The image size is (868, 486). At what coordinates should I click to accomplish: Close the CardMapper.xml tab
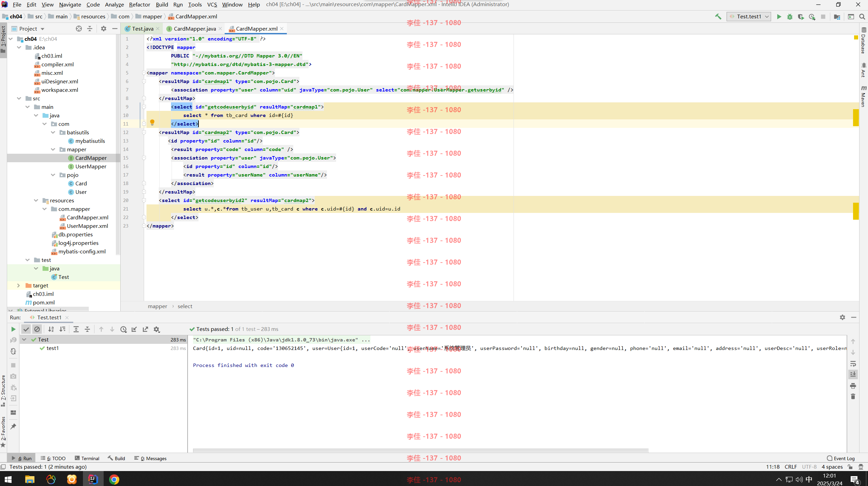[x=282, y=29]
